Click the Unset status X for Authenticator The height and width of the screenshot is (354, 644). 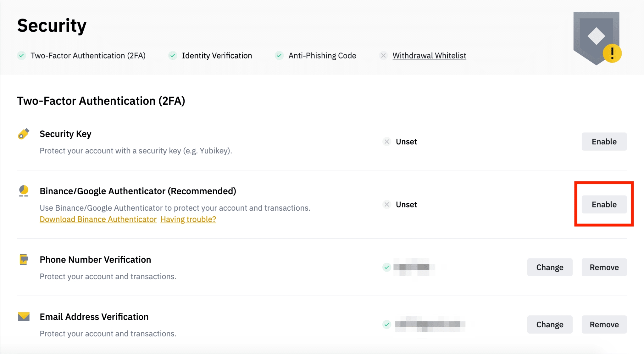387,205
